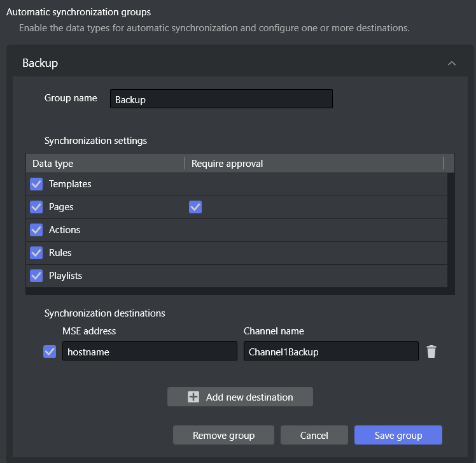Screen dimensions: 476x463
Task: Disable the hostname synchronization destination
Action: point(50,352)
